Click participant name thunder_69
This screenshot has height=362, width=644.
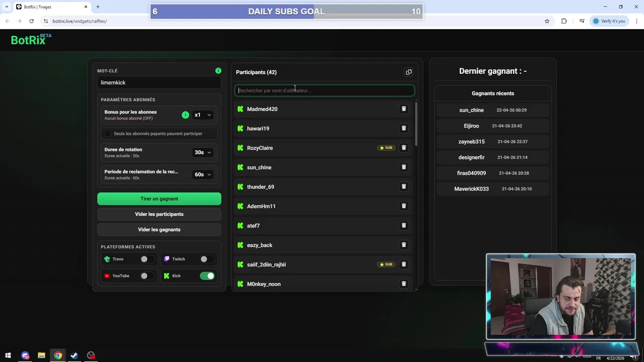[261, 187]
